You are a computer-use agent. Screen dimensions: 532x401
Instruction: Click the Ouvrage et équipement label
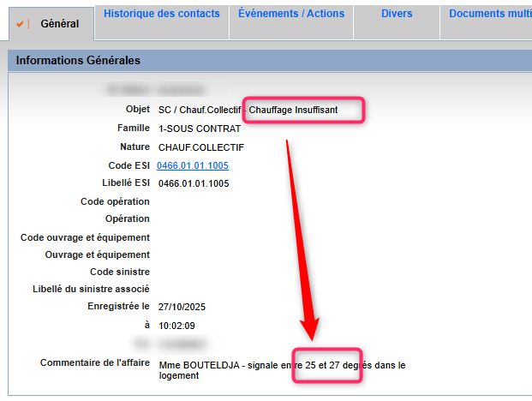pyautogui.click(x=98, y=254)
